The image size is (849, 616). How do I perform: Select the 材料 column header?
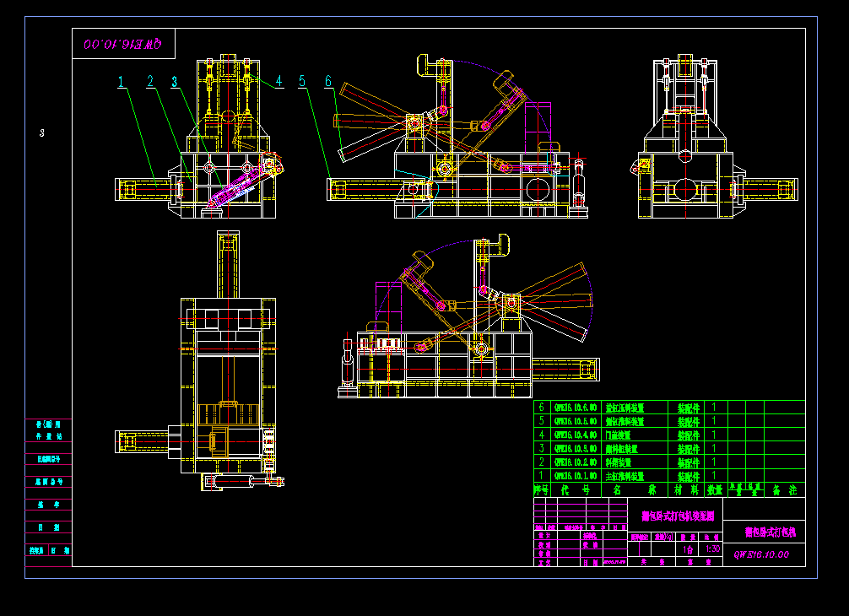(x=684, y=489)
